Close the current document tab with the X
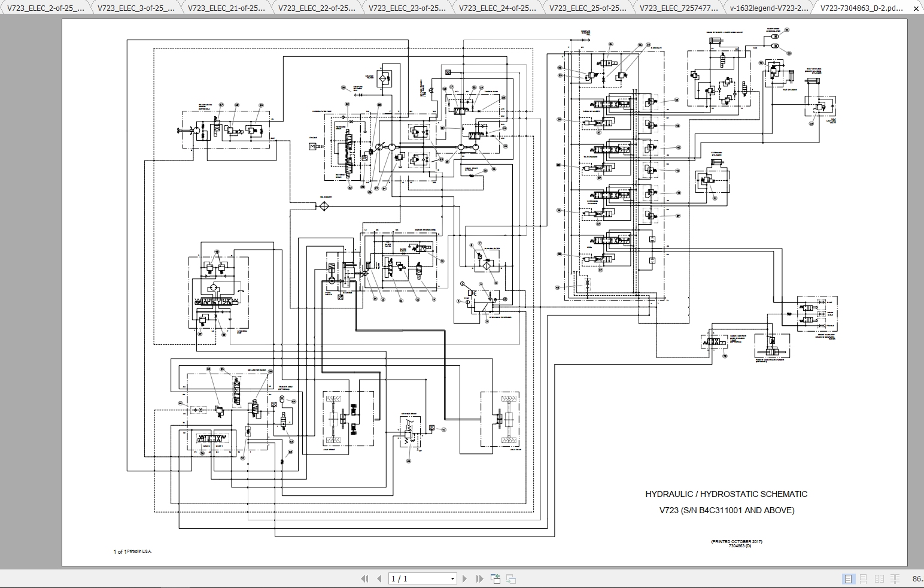 916,8
